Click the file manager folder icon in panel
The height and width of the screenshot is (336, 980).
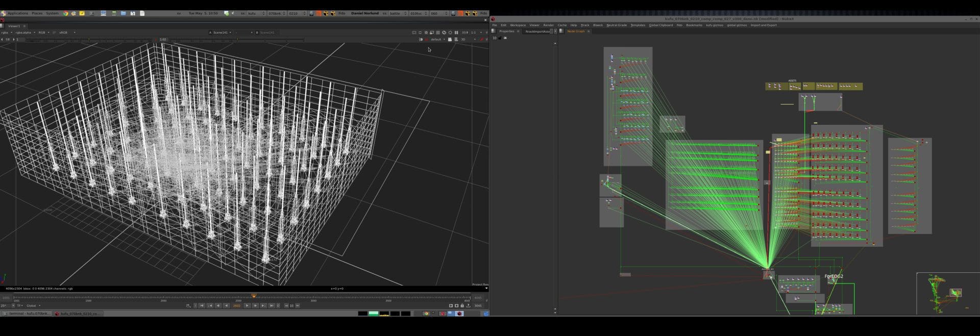point(123,13)
